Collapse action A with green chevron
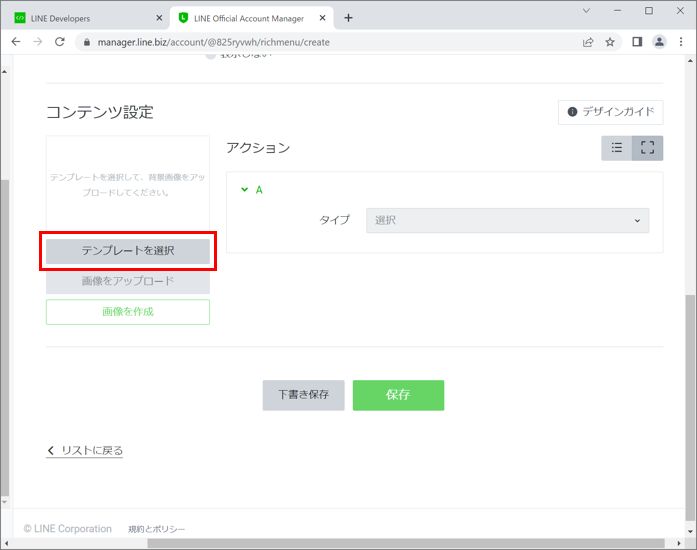The image size is (697, 550). tap(244, 190)
